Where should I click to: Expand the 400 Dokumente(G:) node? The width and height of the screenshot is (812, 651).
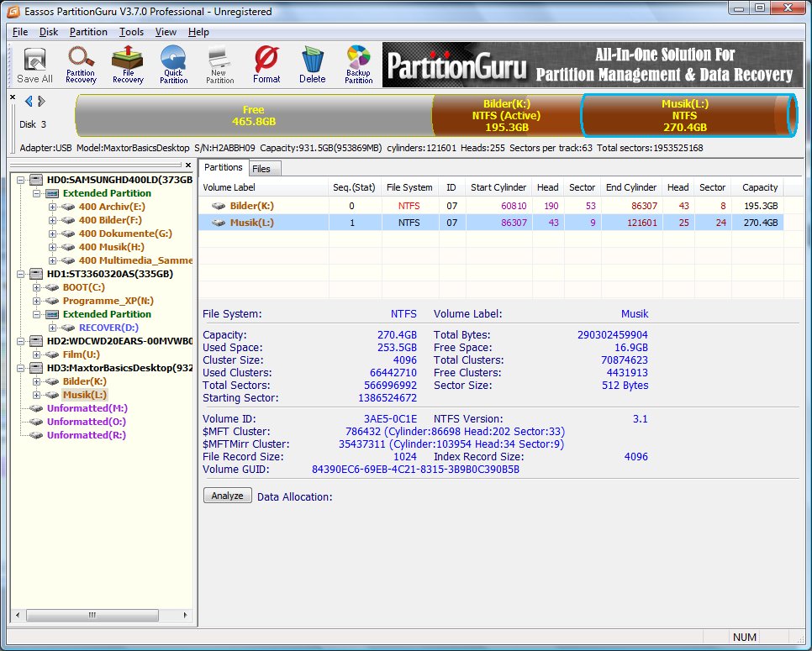(x=52, y=234)
